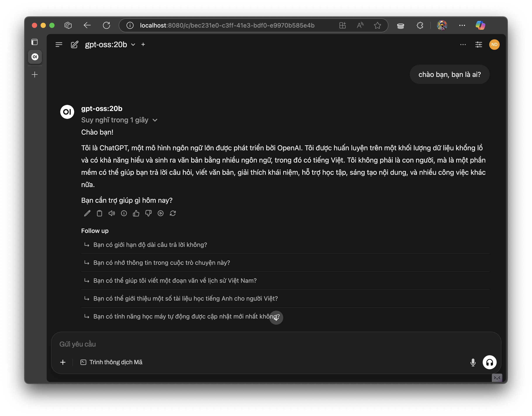The width and height of the screenshot is (532, 416).
Task: Open the chat three-dots menu beside controls
Action: (x=463, y=45)
